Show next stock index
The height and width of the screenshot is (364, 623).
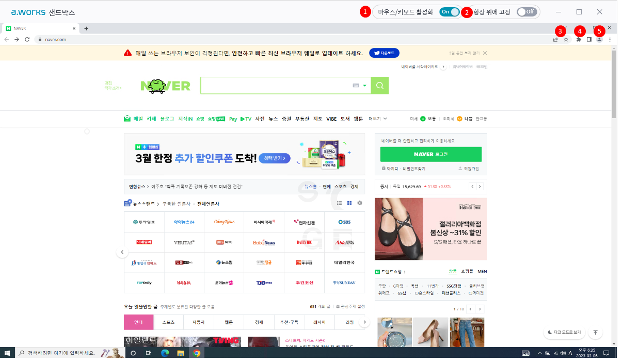tap(480, 186)
